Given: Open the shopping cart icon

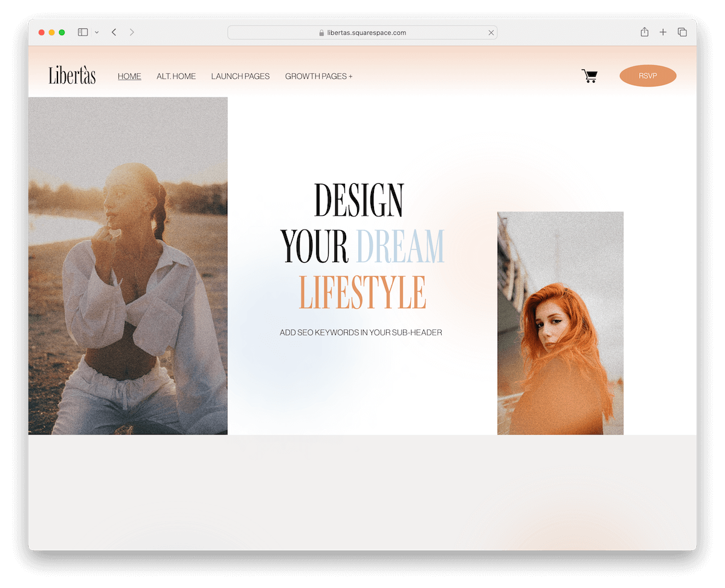Looking at the screenshot, I should pos(590,76).
